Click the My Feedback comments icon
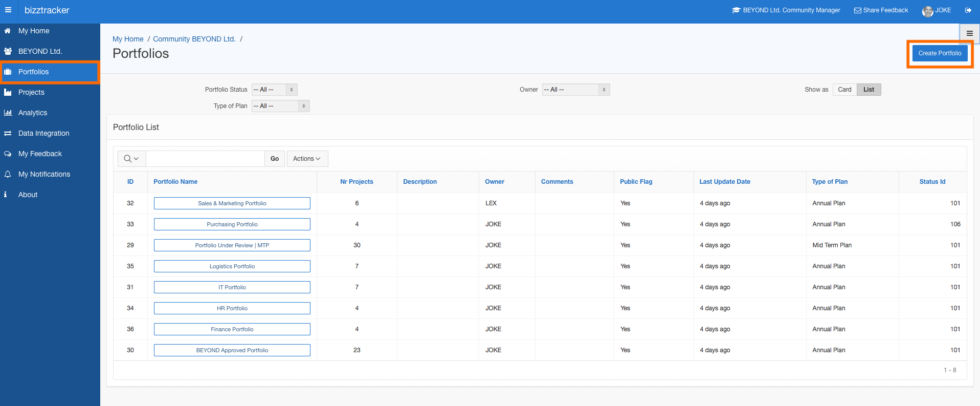Image resolution: width=980 pixels, height=406 pixels. 8,154
